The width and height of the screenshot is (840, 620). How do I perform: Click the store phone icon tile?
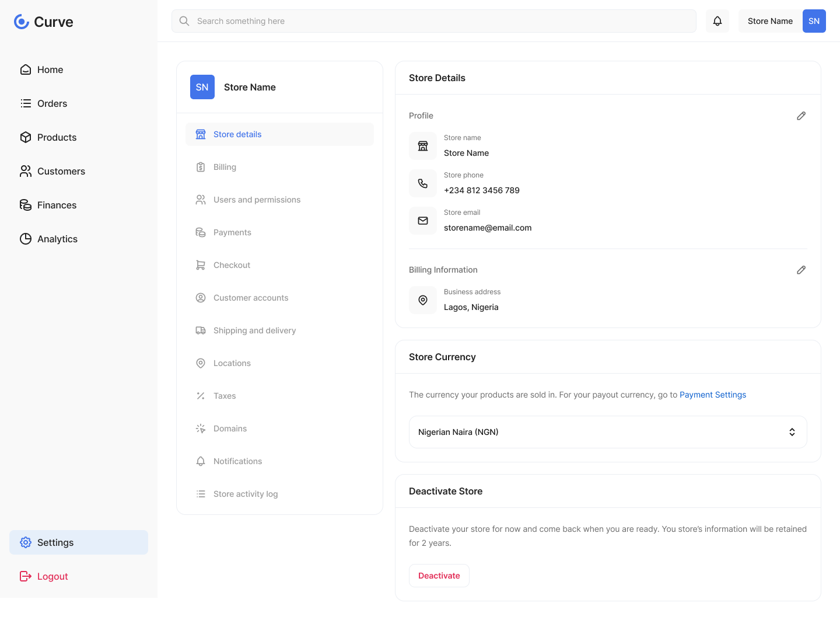point(423,183)
